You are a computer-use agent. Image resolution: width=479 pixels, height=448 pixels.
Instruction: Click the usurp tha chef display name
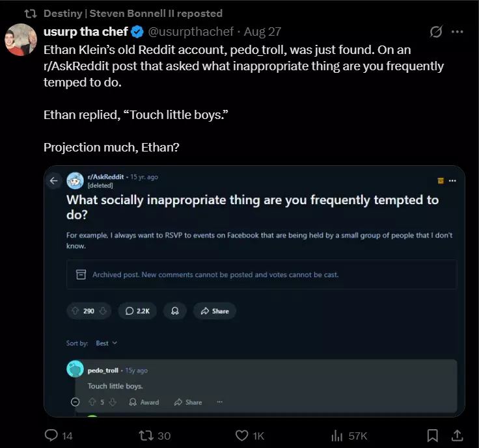point(85,32)
